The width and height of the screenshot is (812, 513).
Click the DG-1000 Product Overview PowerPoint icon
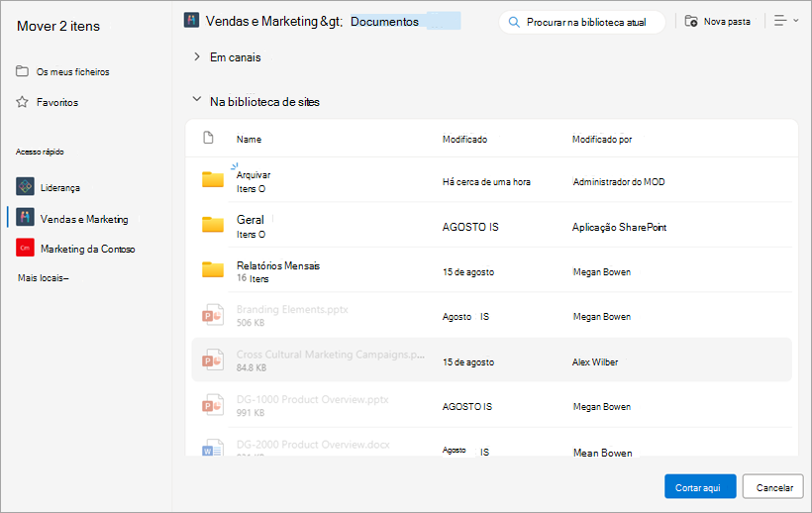point(212,405)
